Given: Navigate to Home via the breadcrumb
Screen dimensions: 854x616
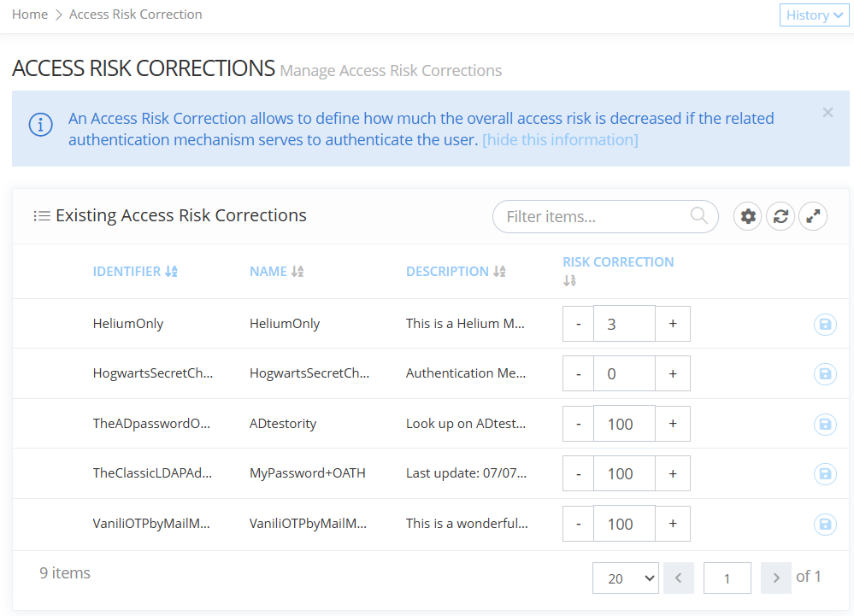Looking at the screenshot, I should pos(28,14).
